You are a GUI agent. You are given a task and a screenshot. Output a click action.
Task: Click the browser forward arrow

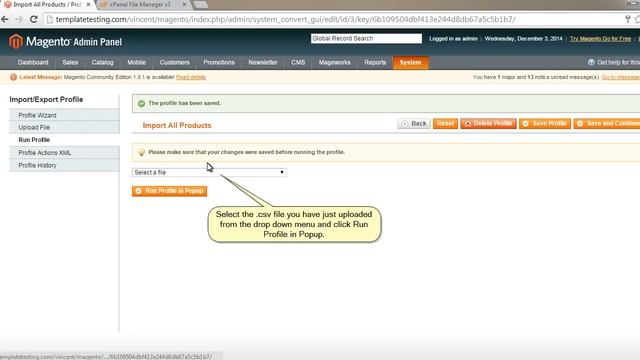19,19
